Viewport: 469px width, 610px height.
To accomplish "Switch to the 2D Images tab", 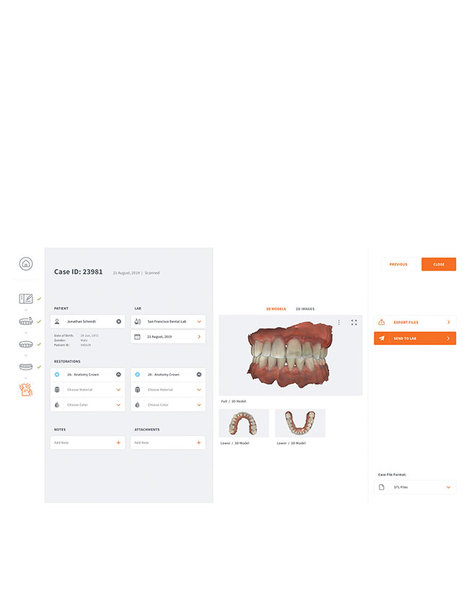I will (305, 309).
